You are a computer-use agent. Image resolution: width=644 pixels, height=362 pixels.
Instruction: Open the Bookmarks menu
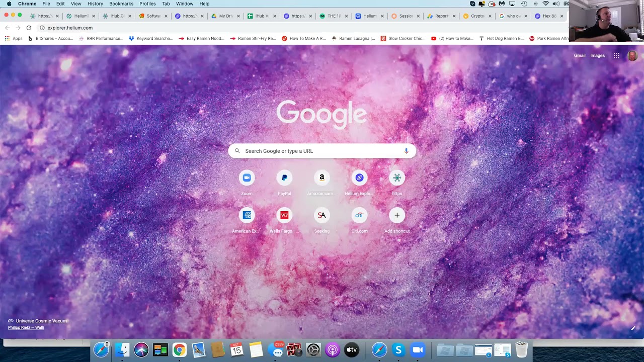tap(121, 4)
